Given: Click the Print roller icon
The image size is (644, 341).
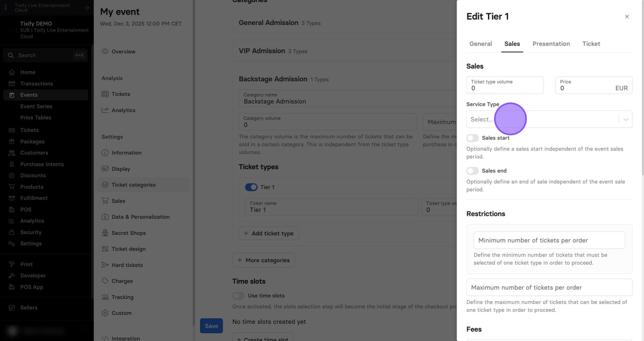Looking at the screenshot, I should pyautogui.click(x=11, y=264).
